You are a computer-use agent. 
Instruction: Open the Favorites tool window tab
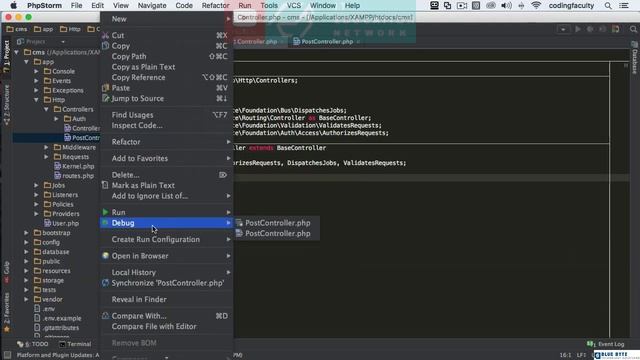pos(6,312)
